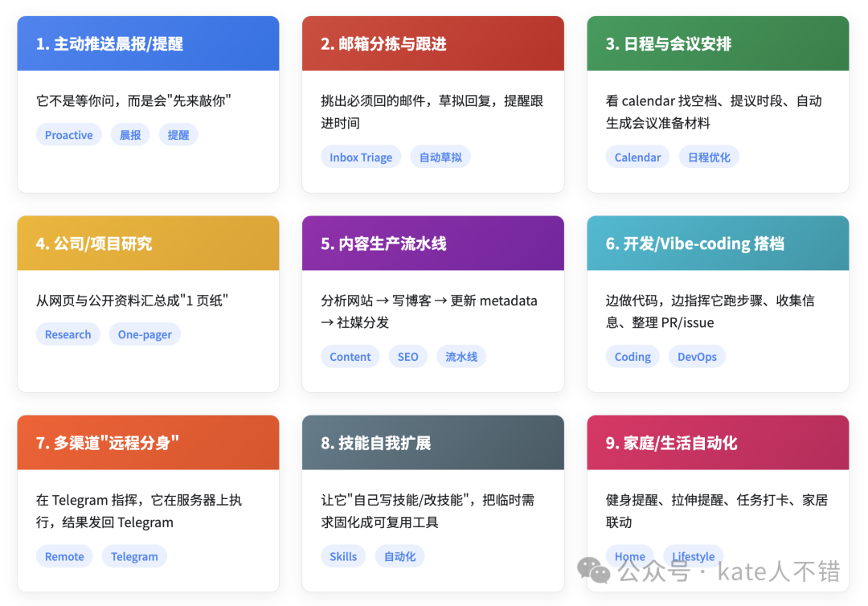Viewport: 868px width, 606px height.
Task: Select the Inbox Triage tag
Action: [361, 158]
